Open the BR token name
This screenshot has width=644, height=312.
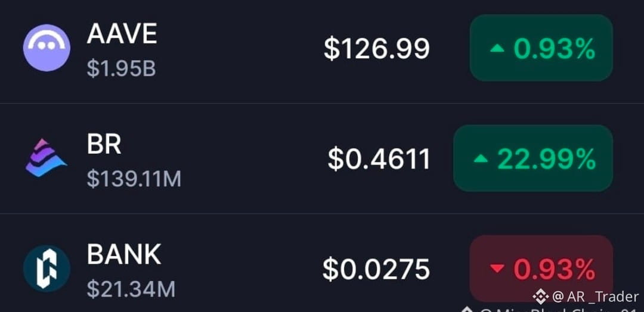coord(104,144)
